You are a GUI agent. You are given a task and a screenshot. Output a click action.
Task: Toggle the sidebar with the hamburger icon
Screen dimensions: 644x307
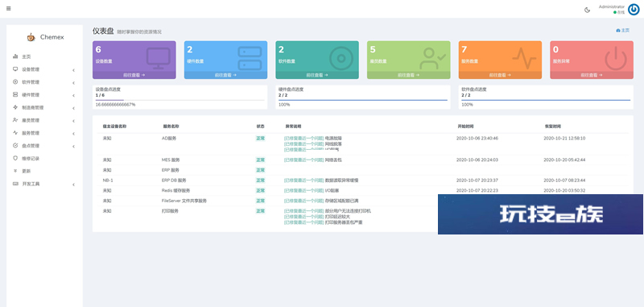(x=9, y=9)
